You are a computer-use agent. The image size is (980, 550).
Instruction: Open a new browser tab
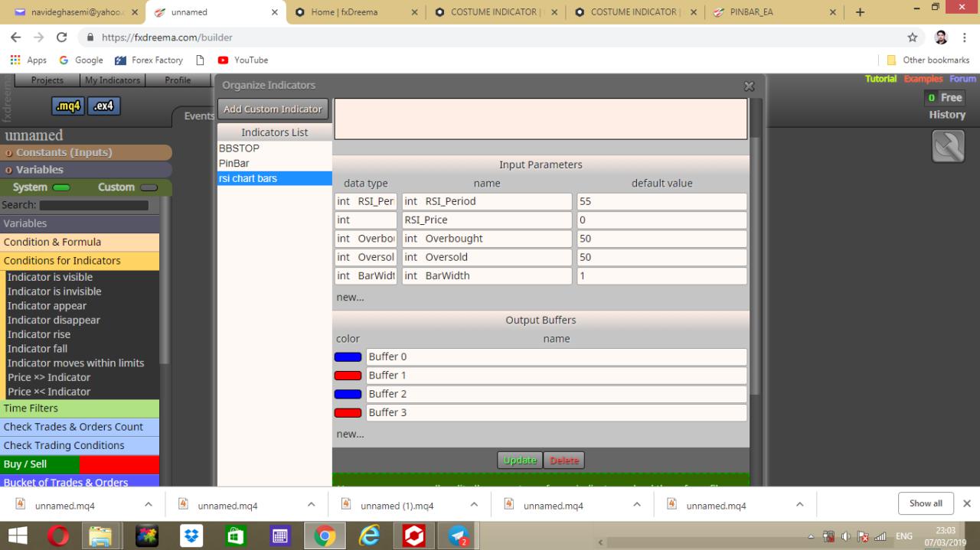click(x=860, y=12)
